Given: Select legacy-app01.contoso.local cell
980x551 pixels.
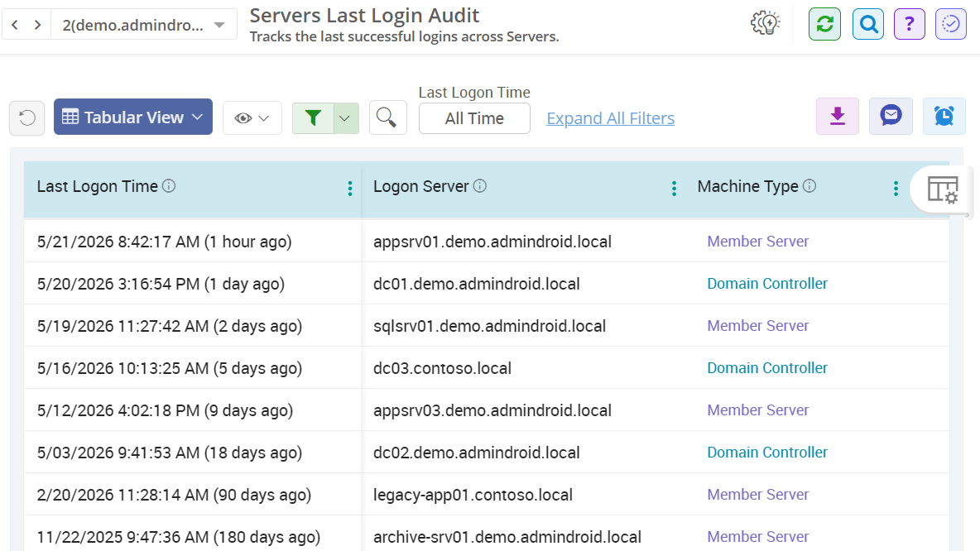Looking at the screenshot, I should [x=473, y=495].
